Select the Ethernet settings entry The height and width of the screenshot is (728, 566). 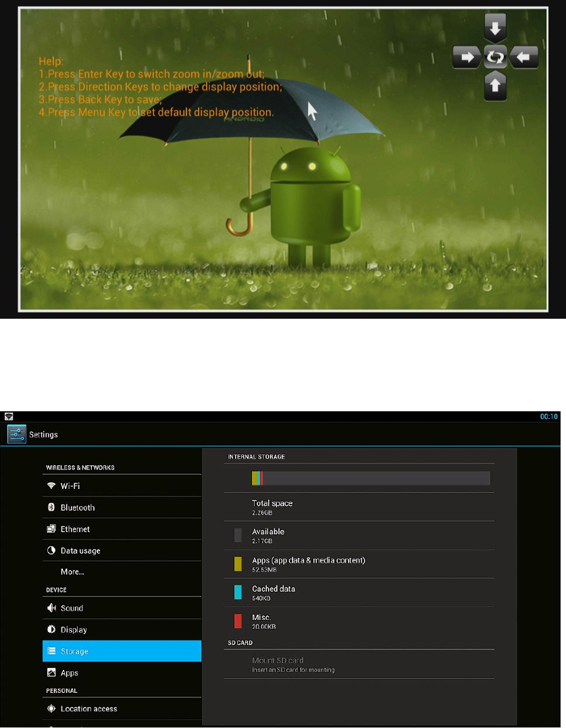tap(122, 528)
